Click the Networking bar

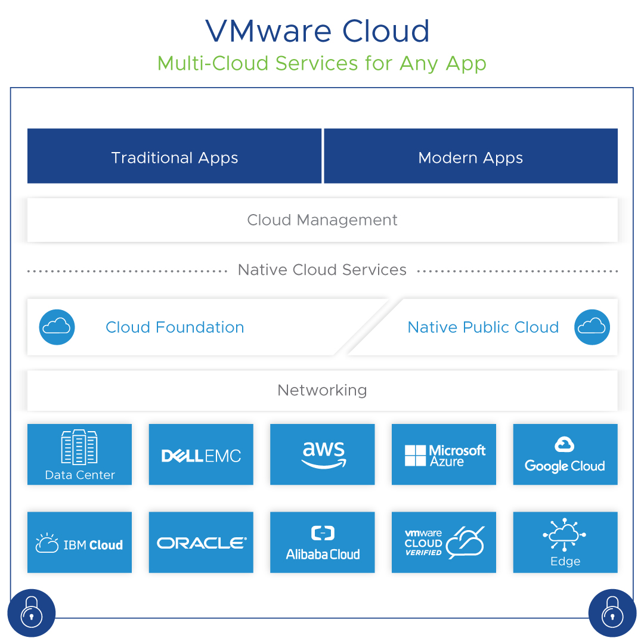click(x=322, y=390)
